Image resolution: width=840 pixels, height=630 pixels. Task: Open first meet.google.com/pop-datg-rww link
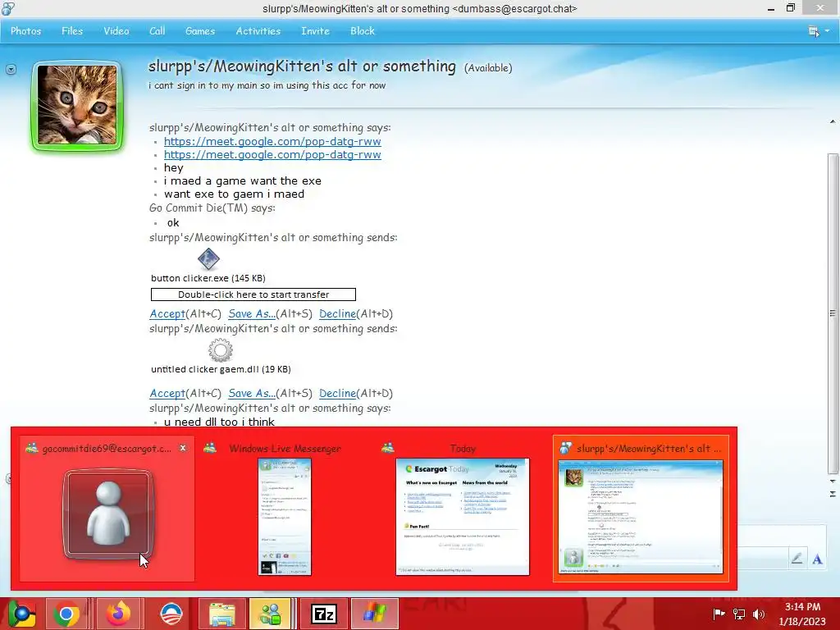pos(272,141)
